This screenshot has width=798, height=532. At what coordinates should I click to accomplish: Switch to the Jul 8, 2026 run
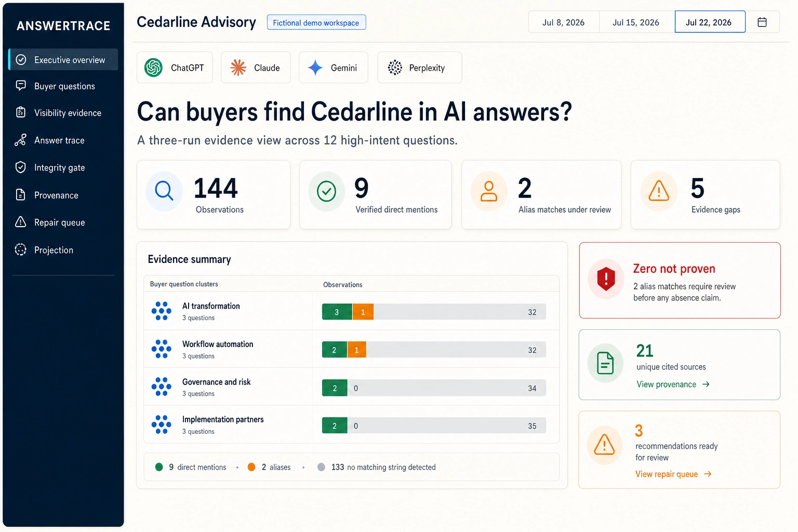point(564,22)
